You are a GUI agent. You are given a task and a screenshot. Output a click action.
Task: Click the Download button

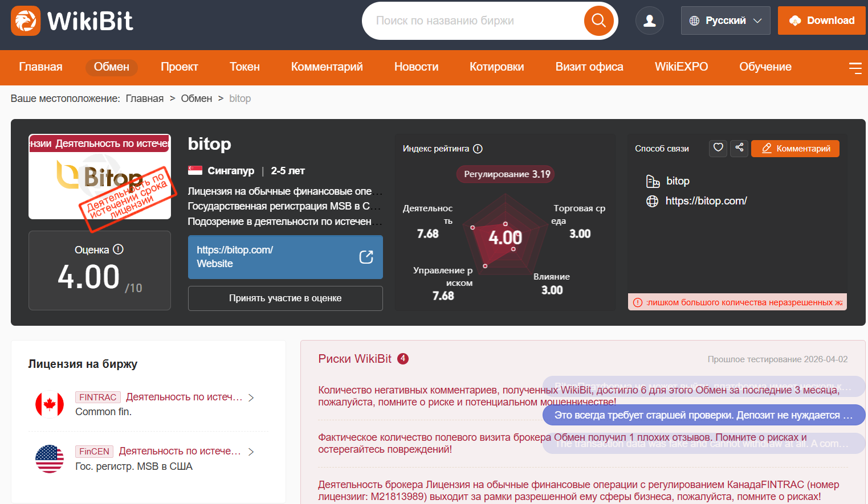click(x=821, y=21)
